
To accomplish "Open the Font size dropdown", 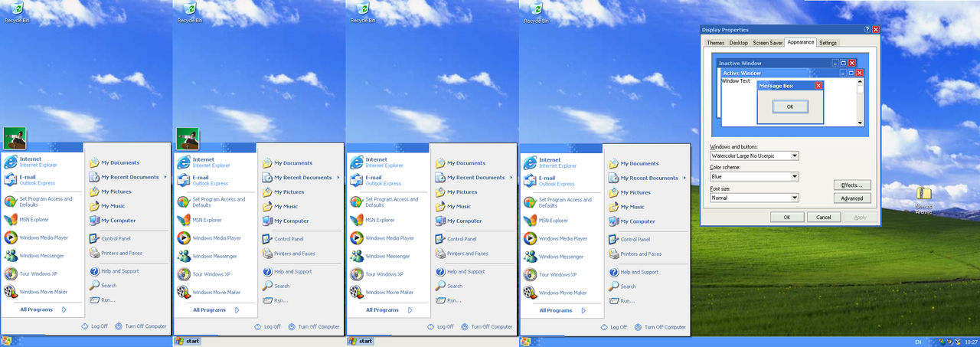I will (754, 198).
